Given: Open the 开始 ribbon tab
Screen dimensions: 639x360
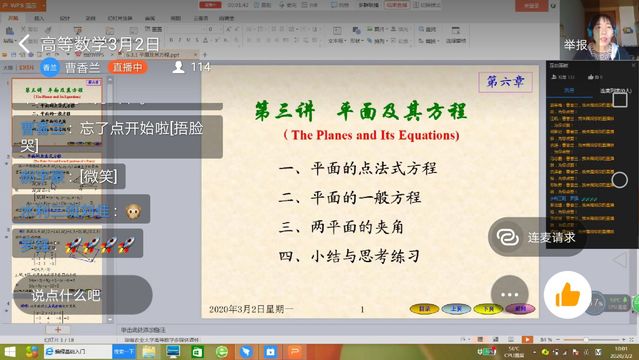Looking at the screenshot, I should click(x=13, y=18).
